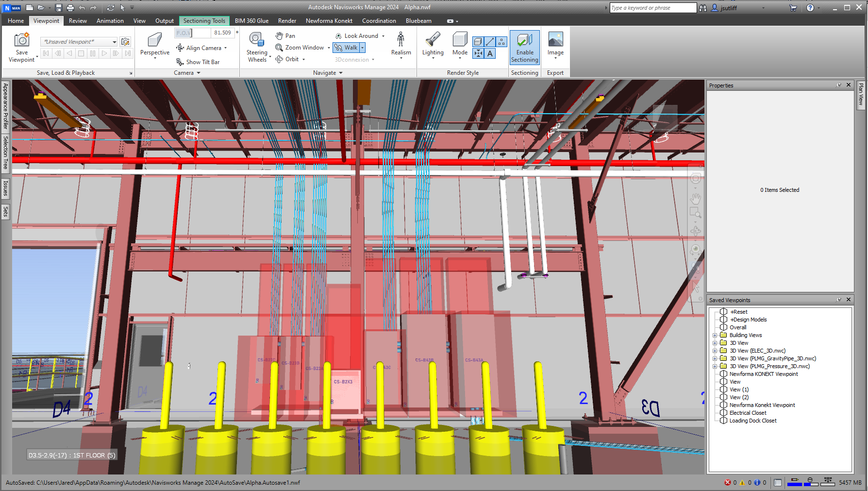This screenshot has width=868, height=491.
Task: Click the F.O.V. value field
Action: 223,33
